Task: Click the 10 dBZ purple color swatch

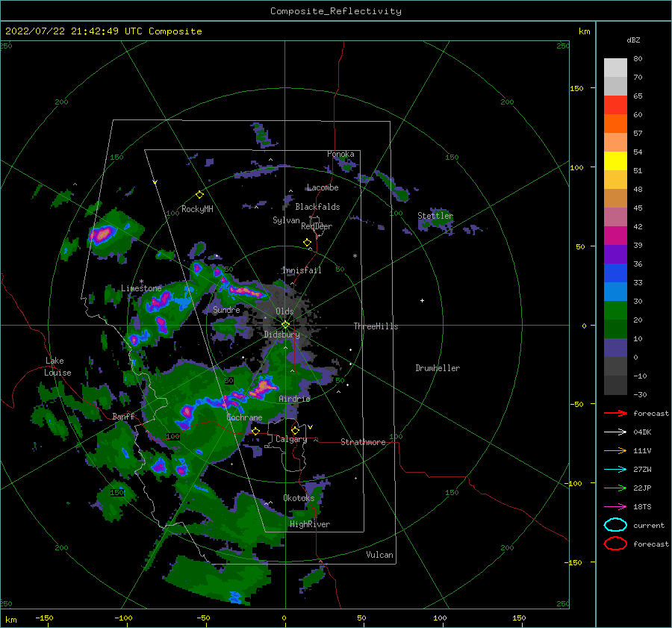Action: (x=615, y=347)
